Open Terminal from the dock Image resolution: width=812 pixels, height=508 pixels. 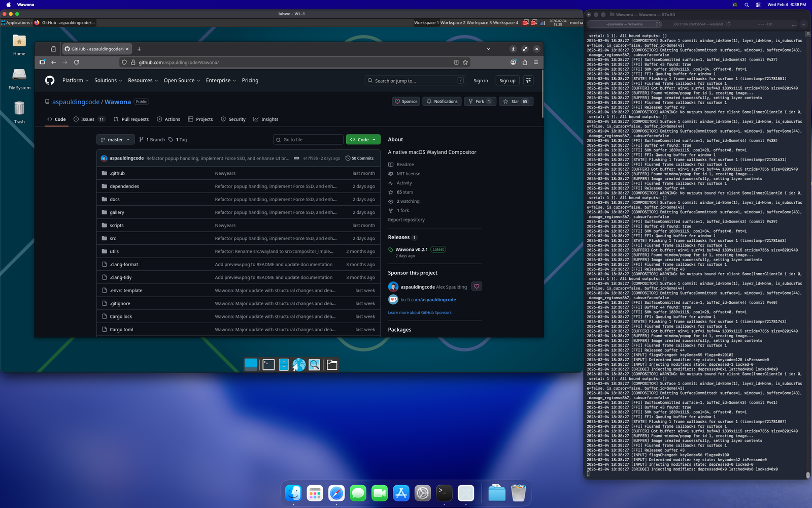tap(444, 493)
